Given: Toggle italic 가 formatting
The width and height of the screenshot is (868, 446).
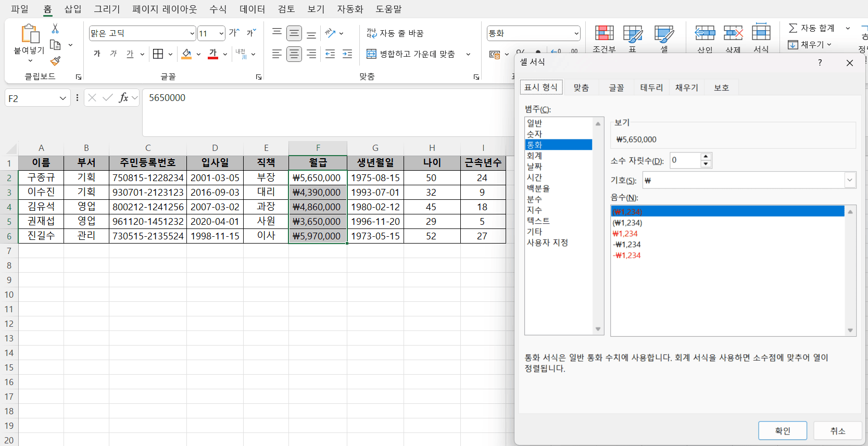Looking at the screenshot, I should point(114,54).
